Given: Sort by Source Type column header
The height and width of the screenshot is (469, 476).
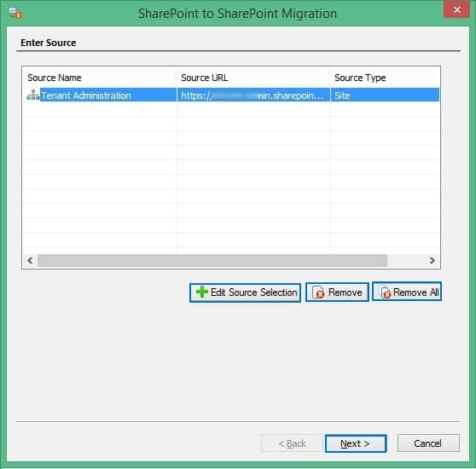Looking at the screenshot, I should coord(385,78).
